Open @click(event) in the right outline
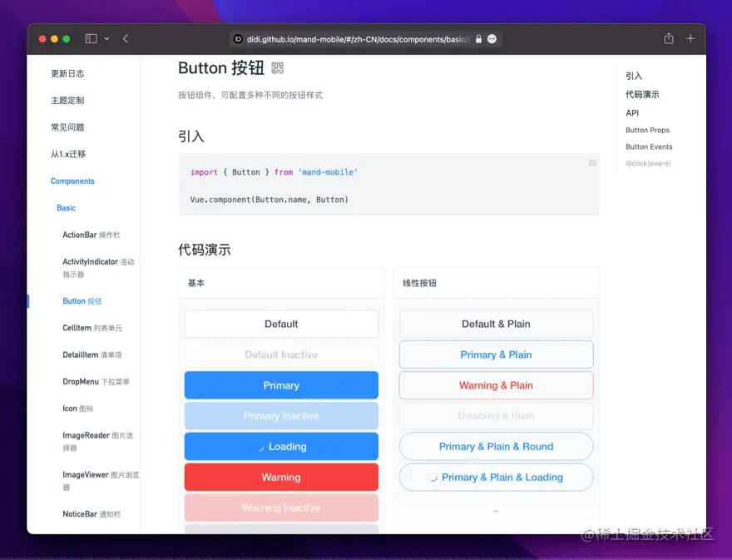Viewport: 732px width, 560px height. click(646, 163)
